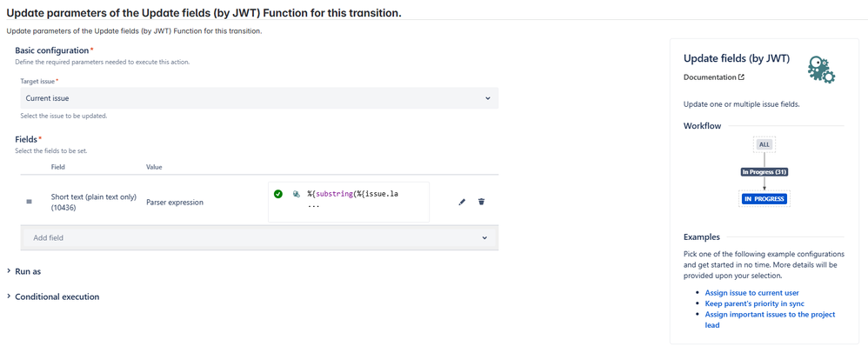Click the Basic configuration heading
The image size is (868, 353).
click(51, 50)
